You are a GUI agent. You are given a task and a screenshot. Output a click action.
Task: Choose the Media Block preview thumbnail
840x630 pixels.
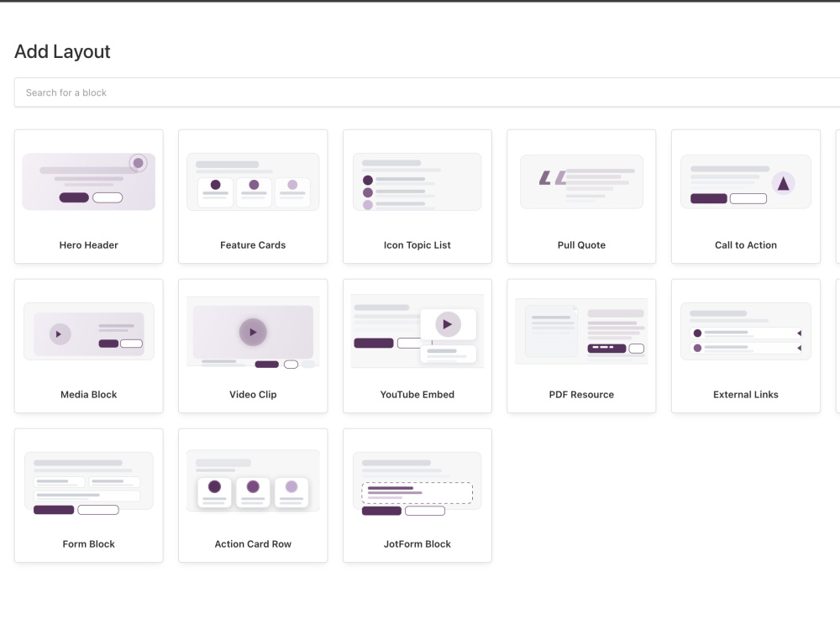(x=89, y=331)
